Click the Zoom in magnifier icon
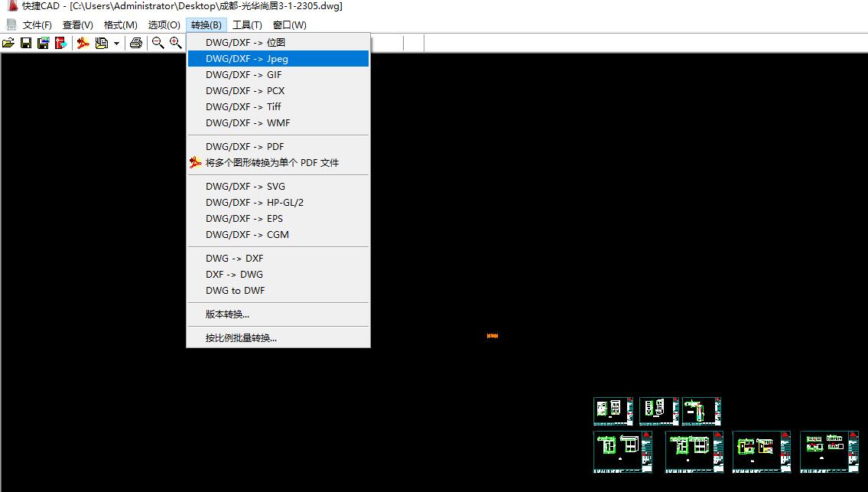868x492 pixels. click(176, 43)
